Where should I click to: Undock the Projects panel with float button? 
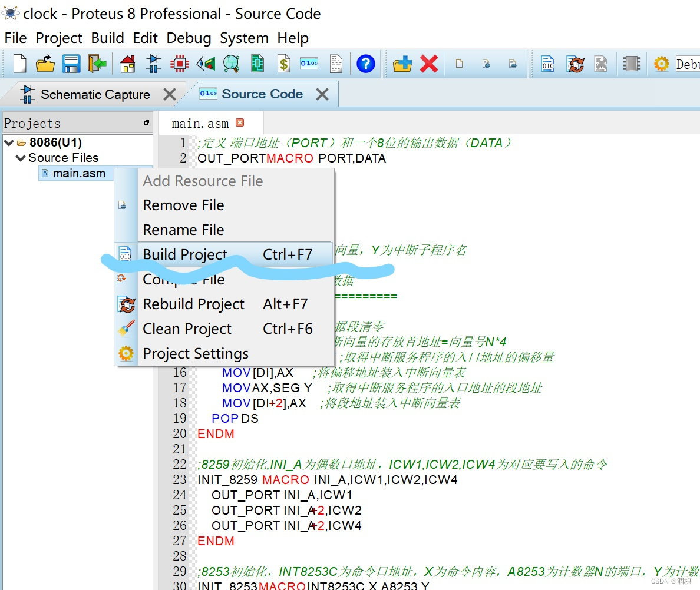click(147, 122)
